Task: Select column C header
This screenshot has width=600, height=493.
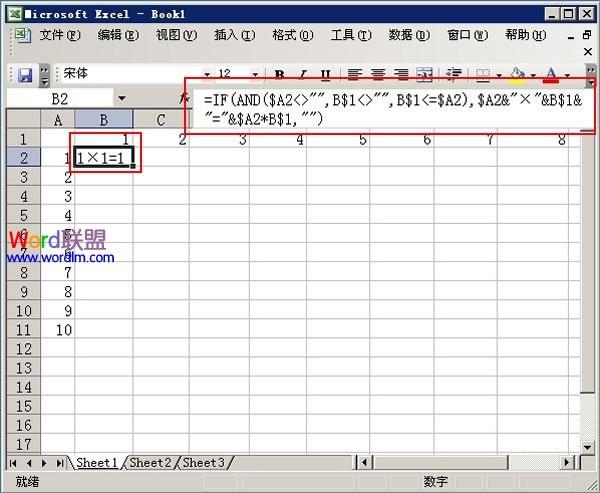Action: (x=161, y=120)
